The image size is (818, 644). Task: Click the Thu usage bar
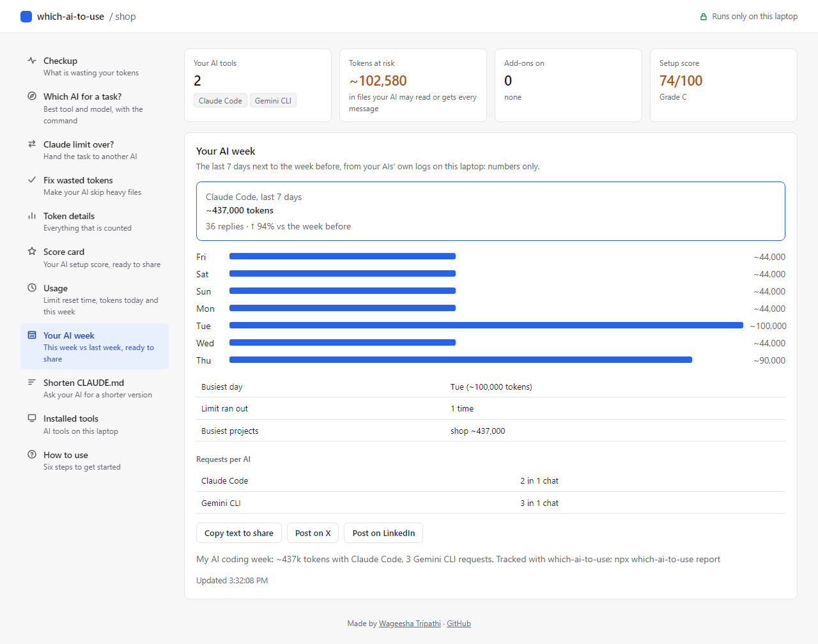point(461,360)
